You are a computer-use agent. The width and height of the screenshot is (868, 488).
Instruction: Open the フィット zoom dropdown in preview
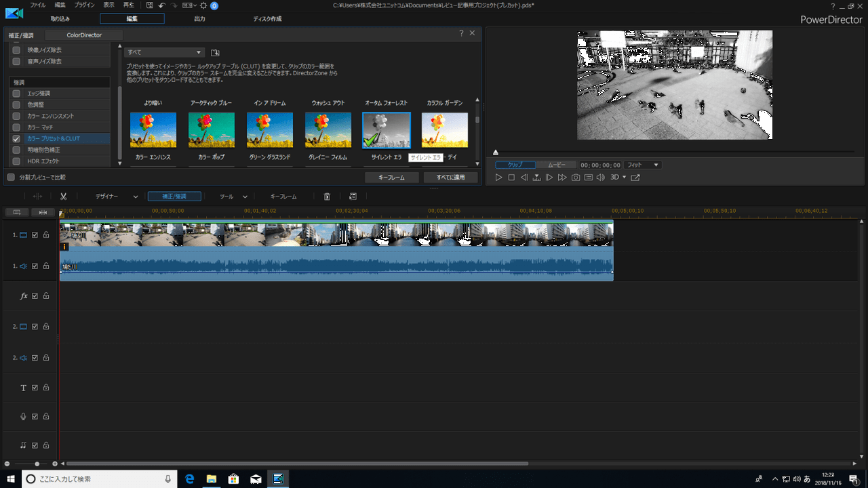[642, 165]
